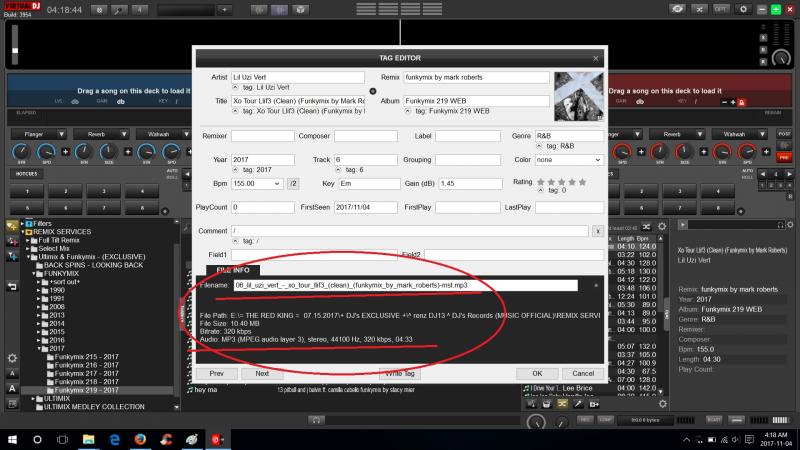Open left deck Wahwah effect dropdown

click(186, 134)
